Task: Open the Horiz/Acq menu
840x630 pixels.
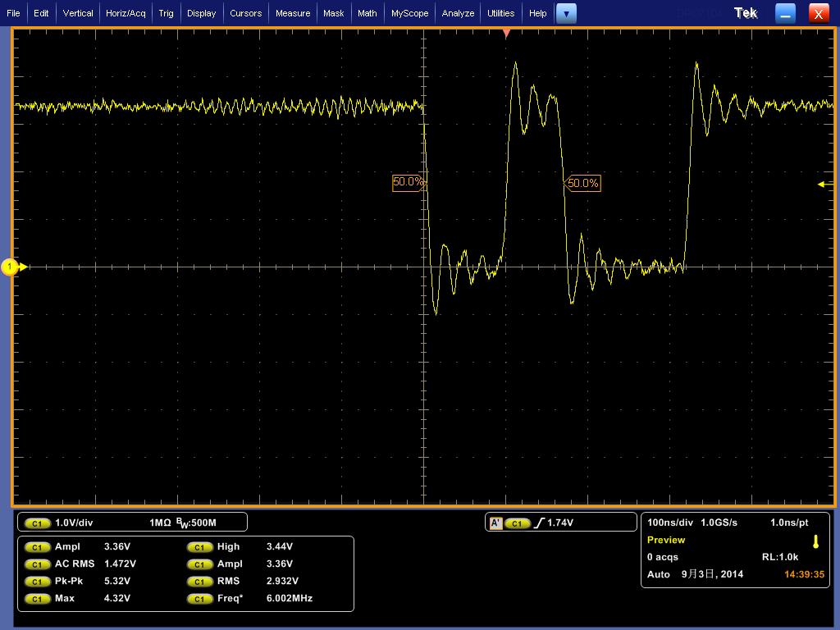Action: tap(126, 13)
